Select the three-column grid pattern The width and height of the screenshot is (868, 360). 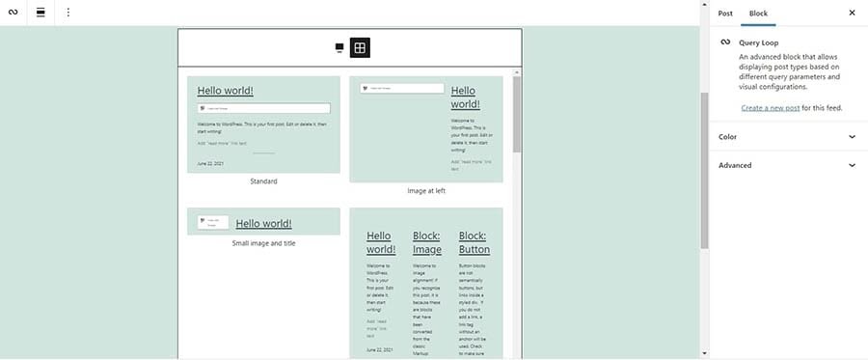pos(426,283)
